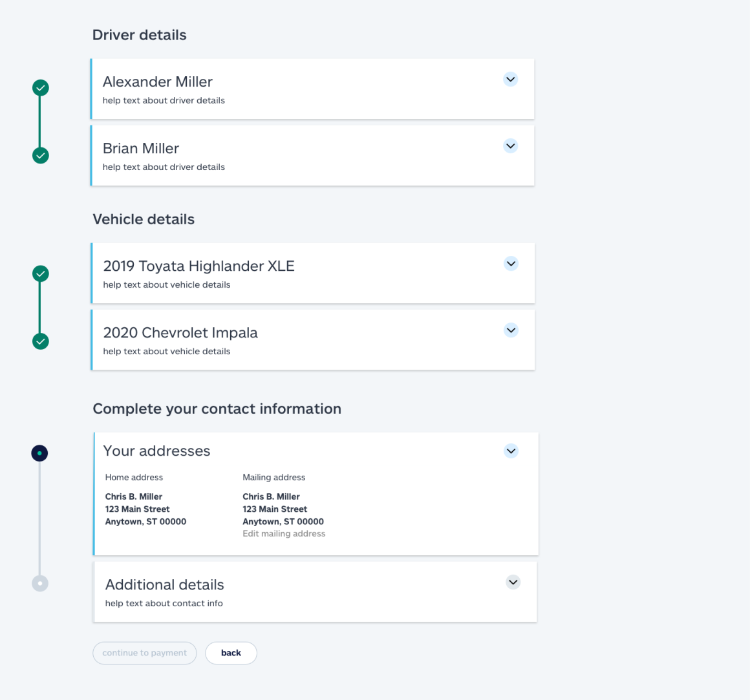Viewport: 750px width, 700px height.
Task: Collapse the Your addresses section
Action: pyautogui.click(x=511, y=451)
